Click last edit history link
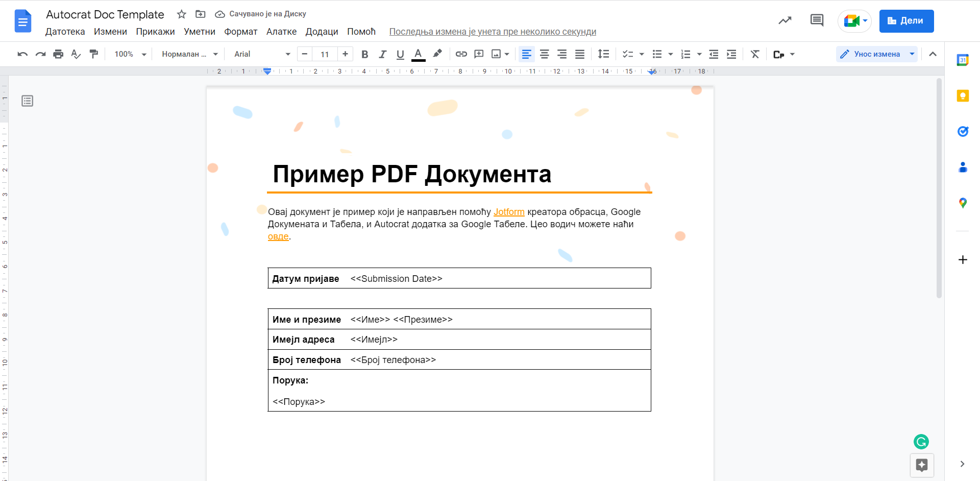980x481 pixels. pyautogui.click(x=493, y=32)
